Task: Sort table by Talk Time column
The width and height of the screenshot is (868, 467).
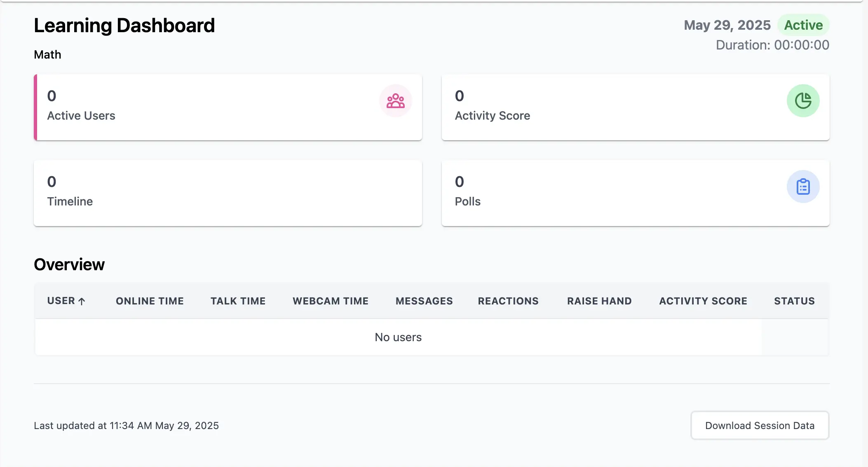Action: (238, 301)
